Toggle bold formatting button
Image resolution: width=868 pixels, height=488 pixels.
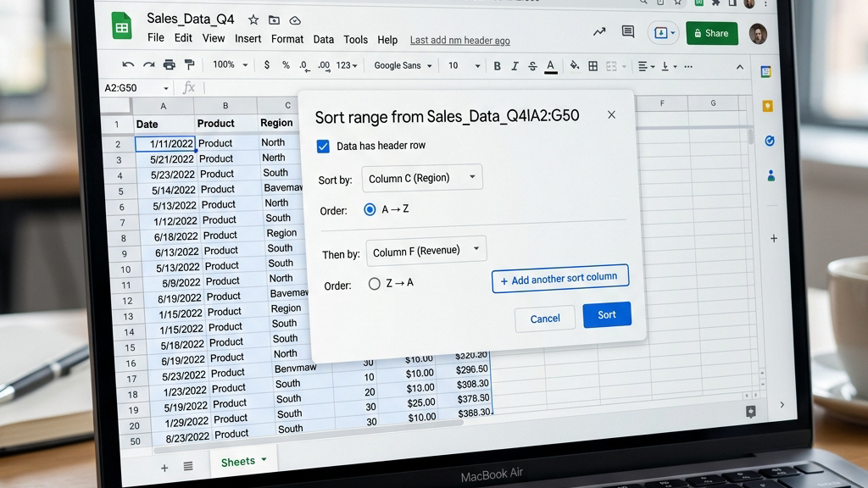pos(497,66)
